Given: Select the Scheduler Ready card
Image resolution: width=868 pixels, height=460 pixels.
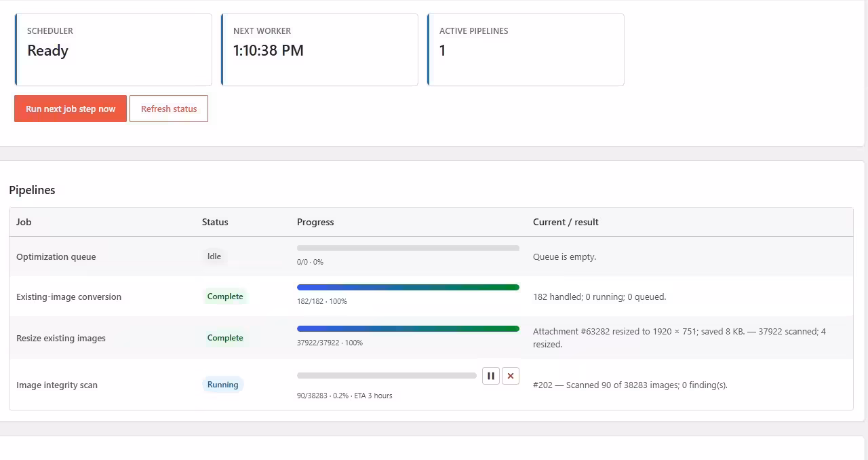Looking at the screenshot, I should (x=113, y=50).
